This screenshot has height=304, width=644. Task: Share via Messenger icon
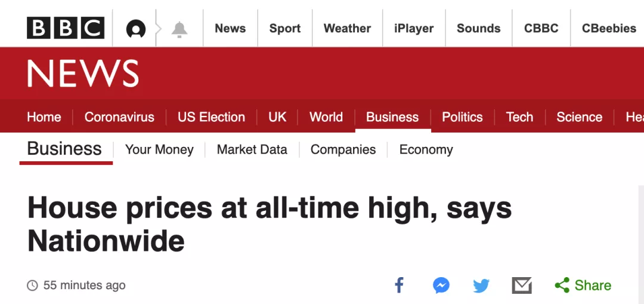(441, 285)
